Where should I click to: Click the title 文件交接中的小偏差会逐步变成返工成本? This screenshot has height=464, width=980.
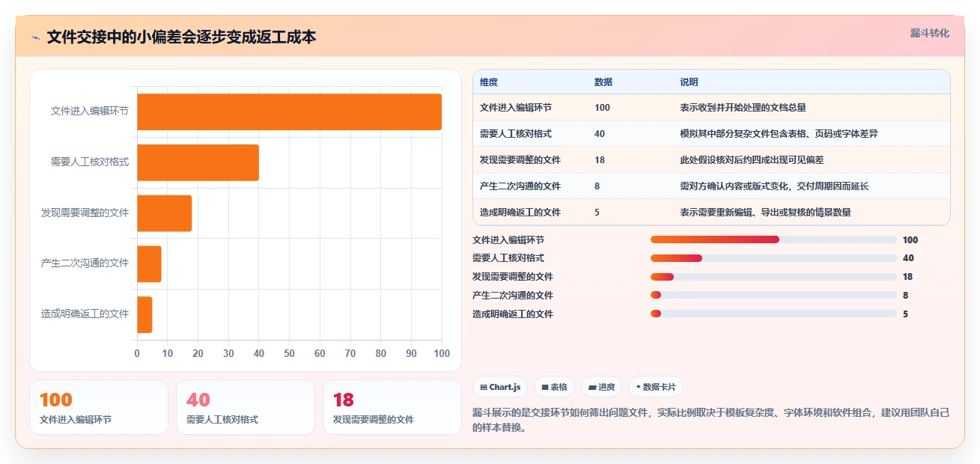click(181, 37)
